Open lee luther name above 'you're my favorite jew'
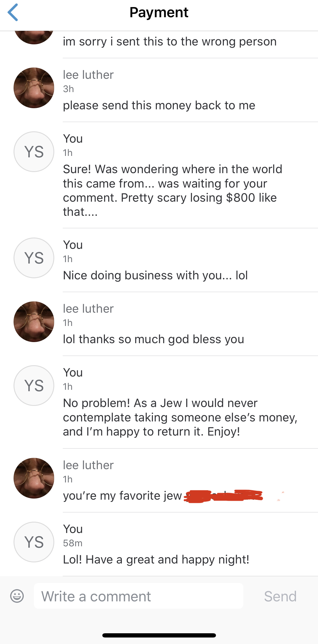This screenshot has width=318, height=644. (88, 465)
